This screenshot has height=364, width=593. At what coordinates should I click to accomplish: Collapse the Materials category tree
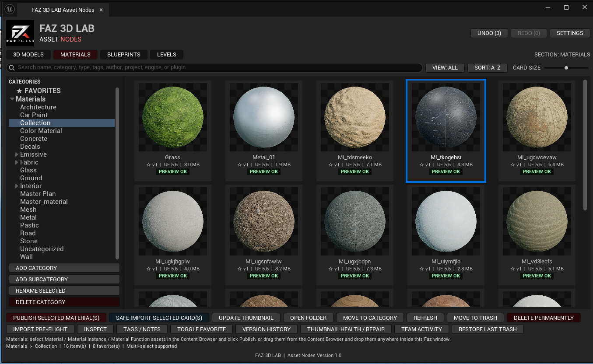tap(12, 99)
